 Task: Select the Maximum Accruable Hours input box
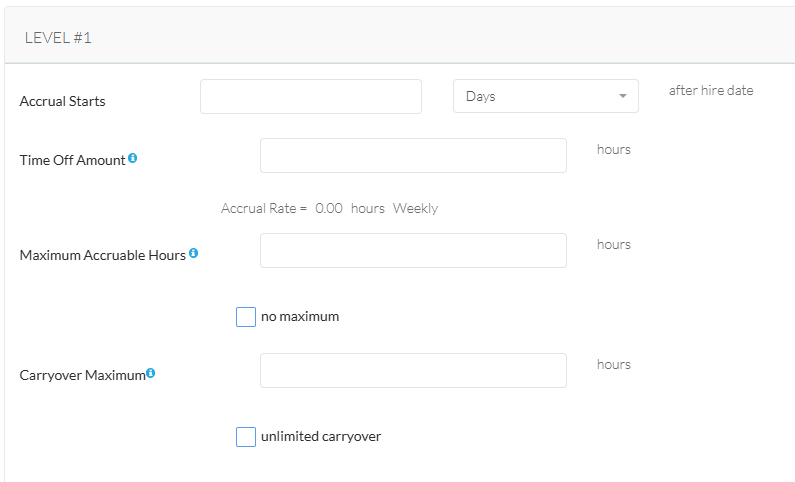(413, 250)
